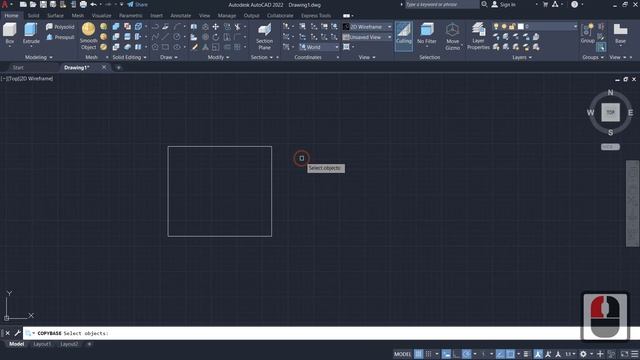Choose the Smooth Object mesh tool
The width and height of the screenshot is (640, 360).
88,36
